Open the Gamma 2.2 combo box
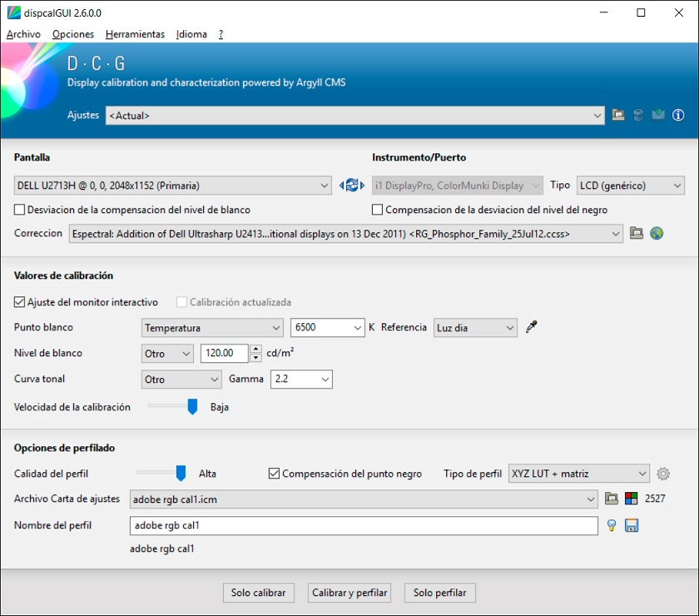 click(301, 380)
